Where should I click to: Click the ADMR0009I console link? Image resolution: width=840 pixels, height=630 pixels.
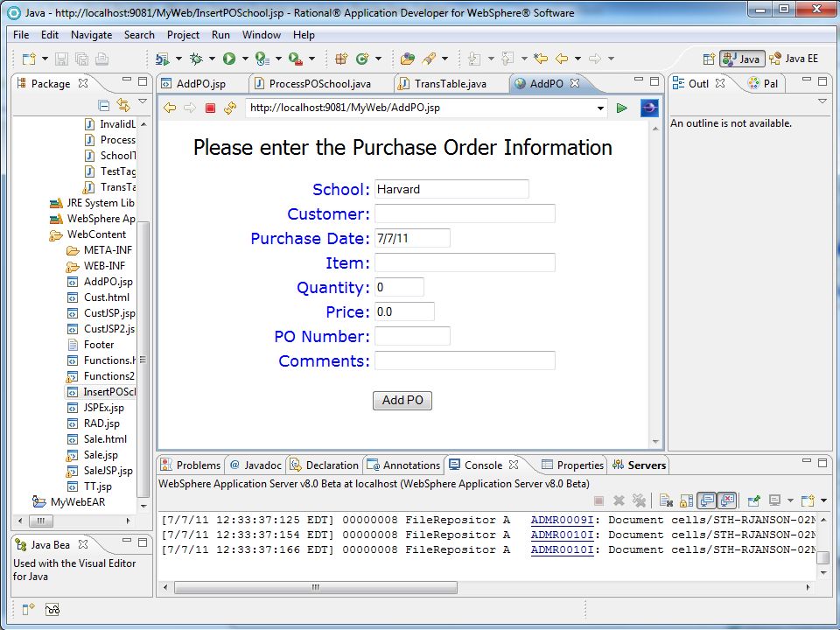coord(562,520)
